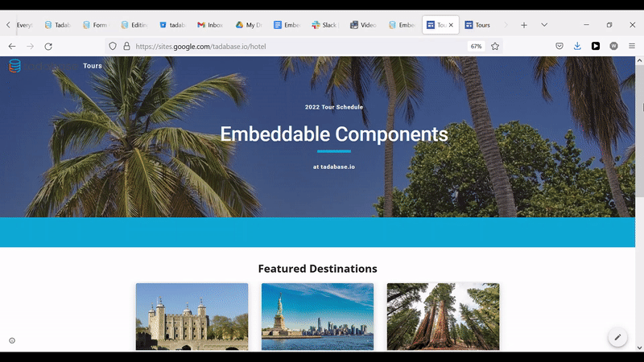Switch to the Google Docs Embe tab
The width and height of the screenshot is (644, 362).
coord(287,25)
